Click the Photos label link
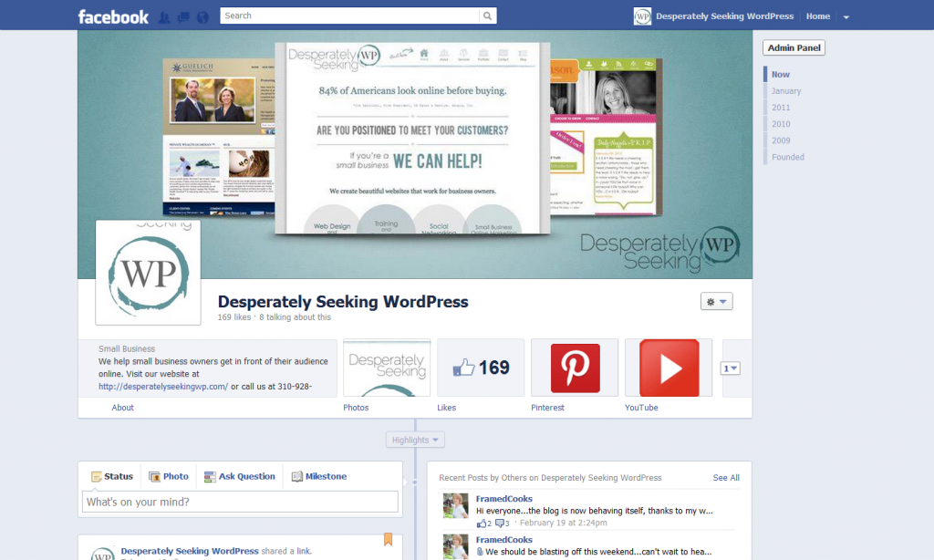934x560 pixels. coord(356,408)
